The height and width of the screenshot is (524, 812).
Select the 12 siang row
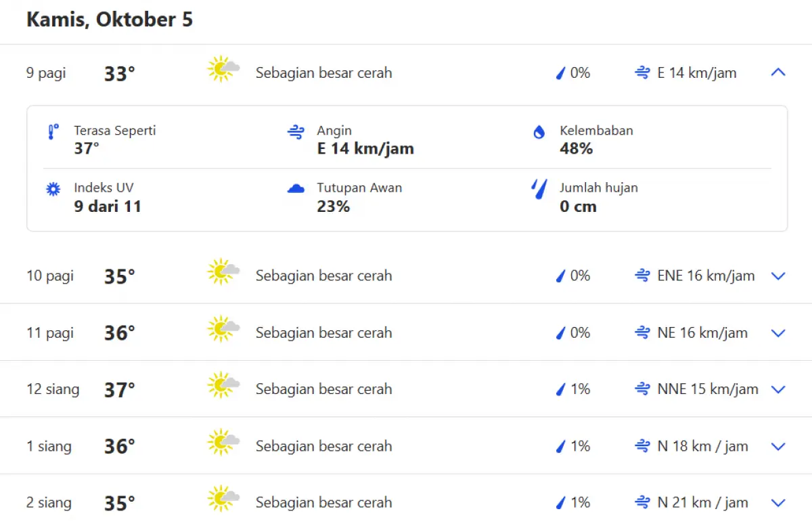tap(53, 389)
